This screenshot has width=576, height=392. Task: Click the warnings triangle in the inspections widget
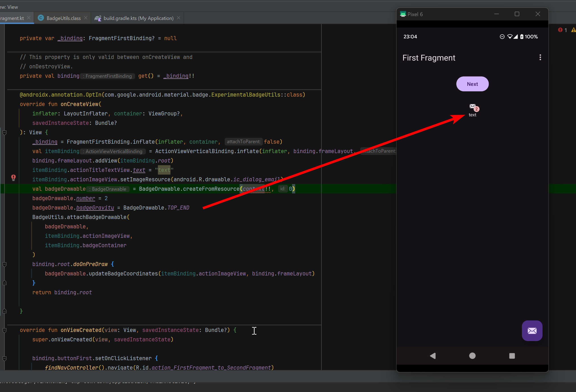click(x=573, y=30)
